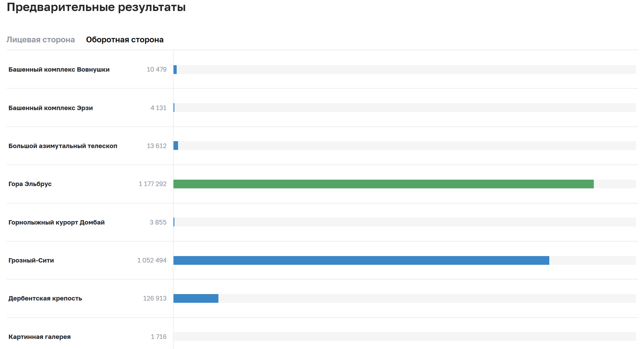Click the 1 177 292 vote count
The width and height of the screenshot is (644, 349).
153,184
